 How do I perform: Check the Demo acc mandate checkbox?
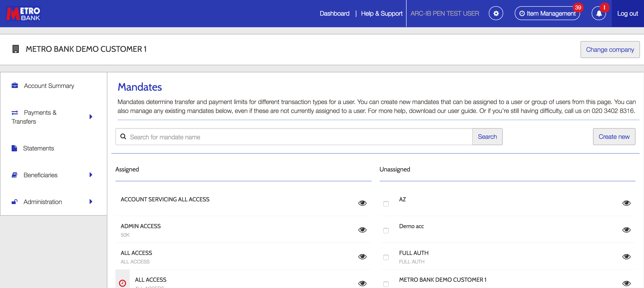pyautogui.click(x=386, y=230)
